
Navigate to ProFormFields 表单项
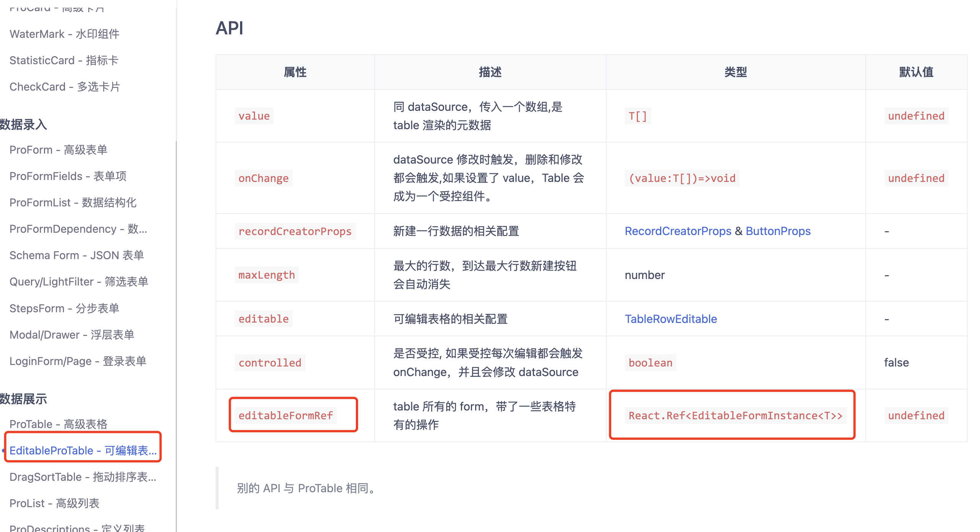[x=68, y=176]
